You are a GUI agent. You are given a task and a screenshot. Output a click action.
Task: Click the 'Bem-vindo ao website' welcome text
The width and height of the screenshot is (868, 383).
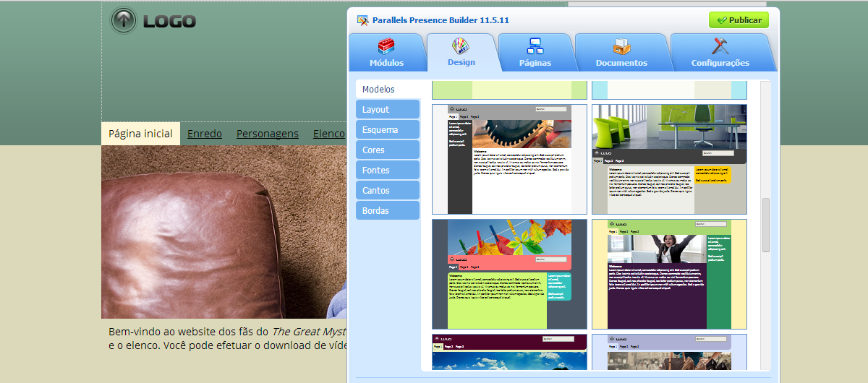pyautogui.click(x=227, y=338)
